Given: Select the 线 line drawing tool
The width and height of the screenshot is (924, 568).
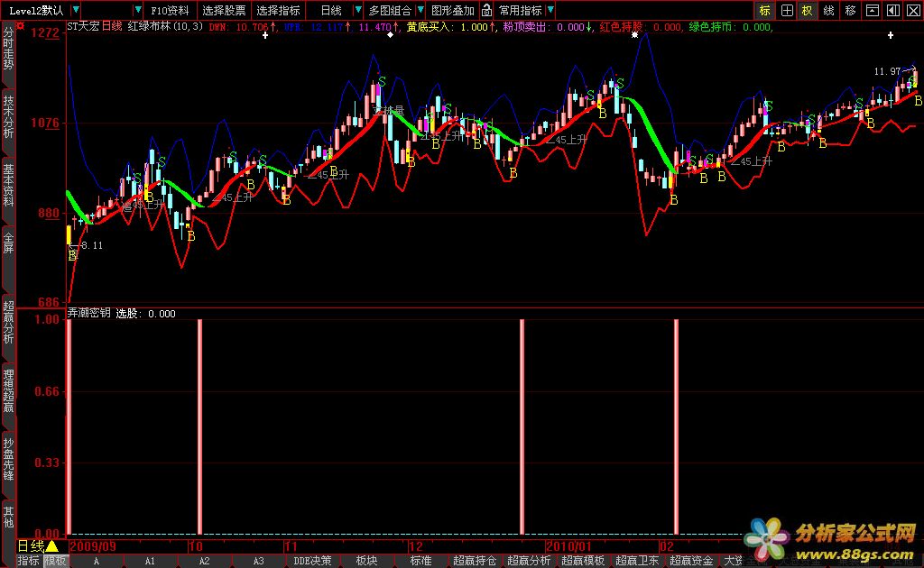Looking at the screenshot, I should point(828,11).
